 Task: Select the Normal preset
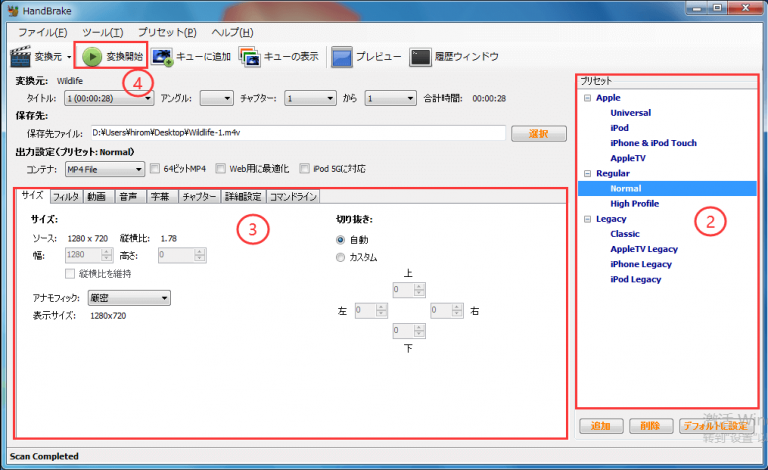point(625,188)
